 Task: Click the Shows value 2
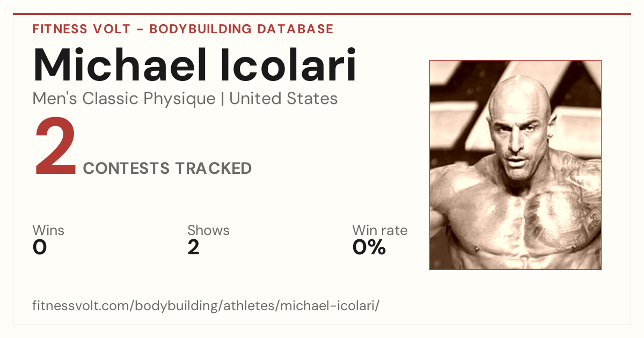(193, 247)
